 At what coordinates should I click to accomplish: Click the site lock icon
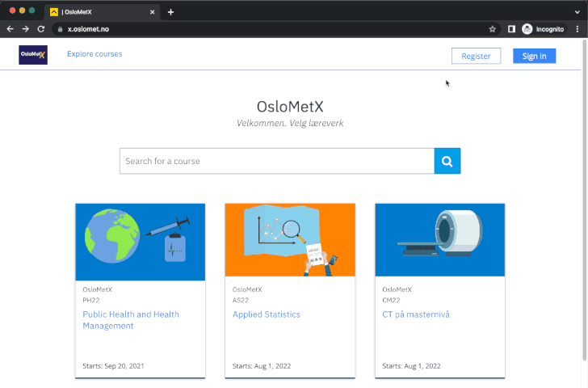tap(60, 29)
